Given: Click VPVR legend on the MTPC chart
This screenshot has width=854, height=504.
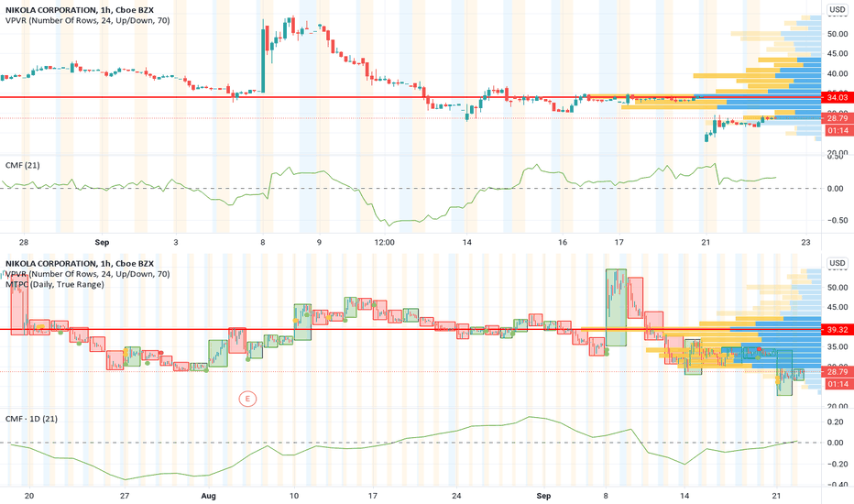Looking at the screenshot, I should [87, 274].
